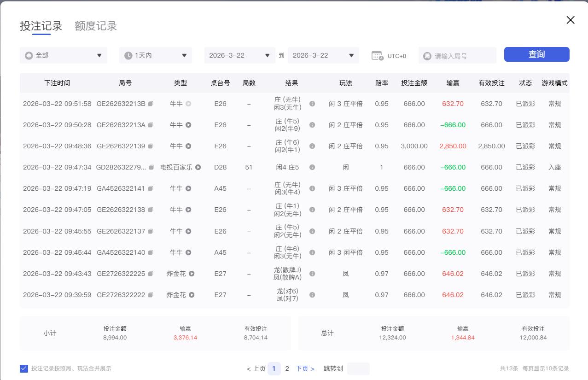Select the 投注记录 tab
Screen dimensions: 588x380
[41, 26]
